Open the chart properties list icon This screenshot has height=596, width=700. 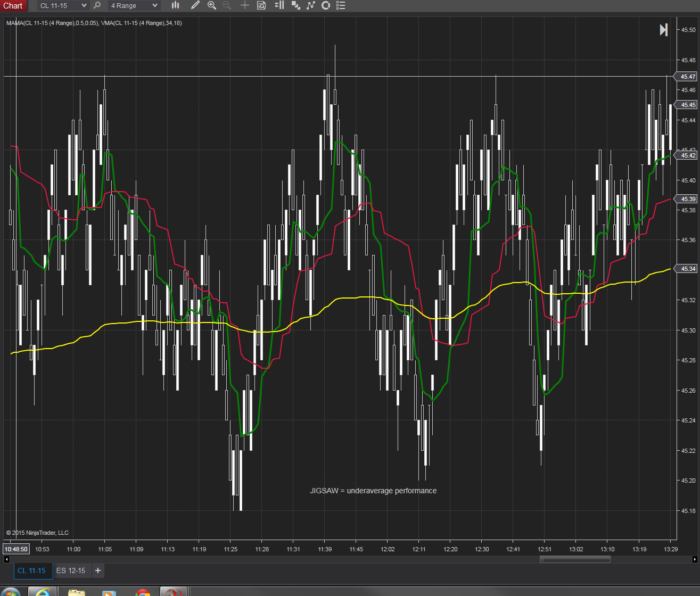(x=341, y=5)
